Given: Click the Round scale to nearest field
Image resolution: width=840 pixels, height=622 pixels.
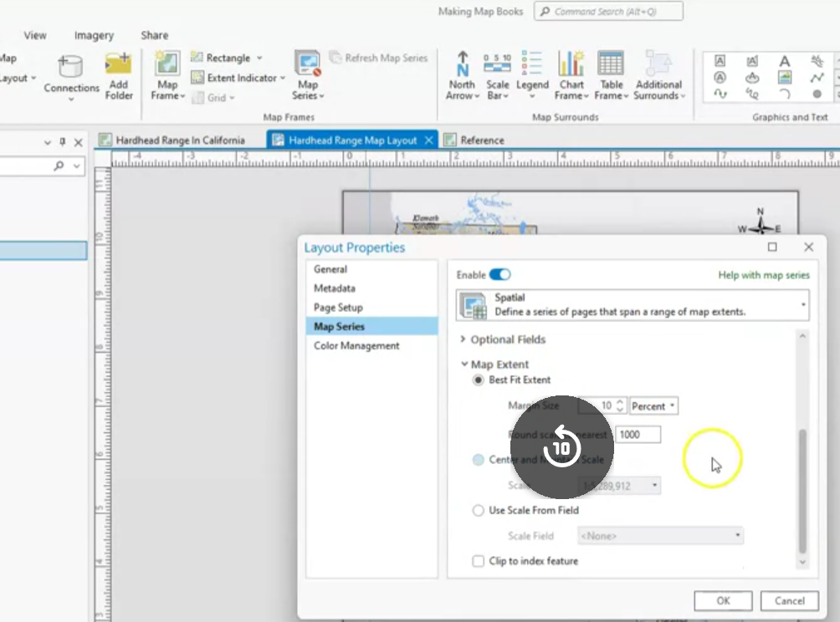Looking at the screenshot, I should 638,435.
